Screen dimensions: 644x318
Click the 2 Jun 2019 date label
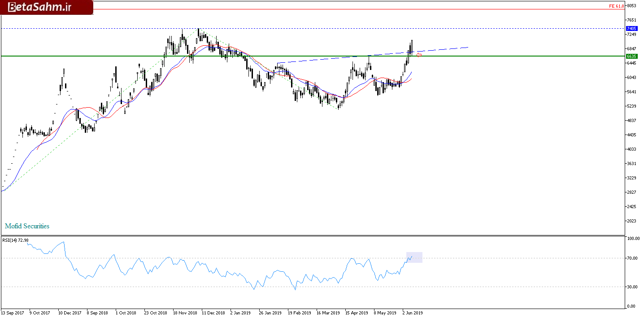click(x=412, y=313)
